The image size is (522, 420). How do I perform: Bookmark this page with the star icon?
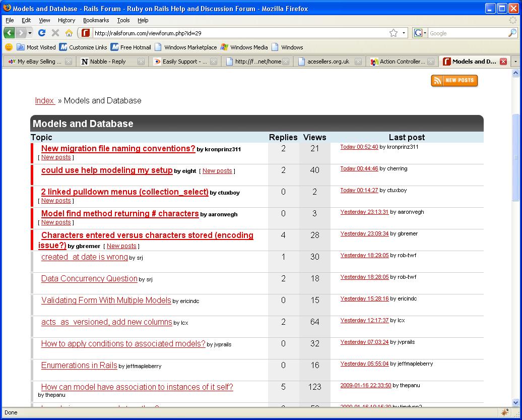[393, 33]
